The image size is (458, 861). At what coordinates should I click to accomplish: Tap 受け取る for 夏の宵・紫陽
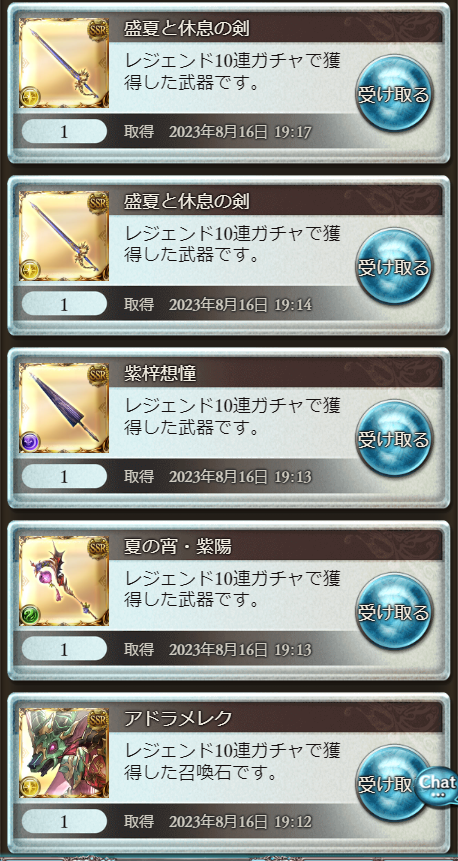point(393,611)
